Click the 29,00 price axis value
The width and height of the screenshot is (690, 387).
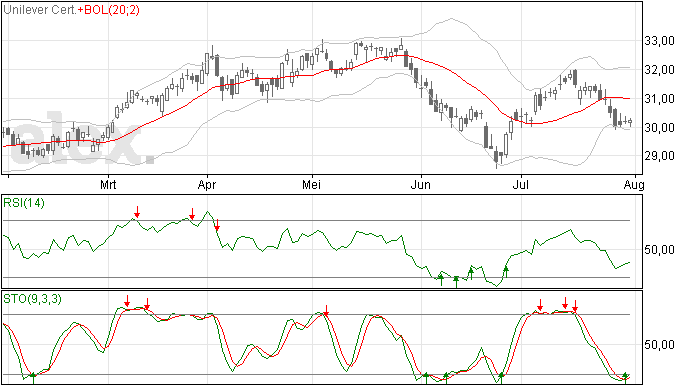tap(659, 156)
